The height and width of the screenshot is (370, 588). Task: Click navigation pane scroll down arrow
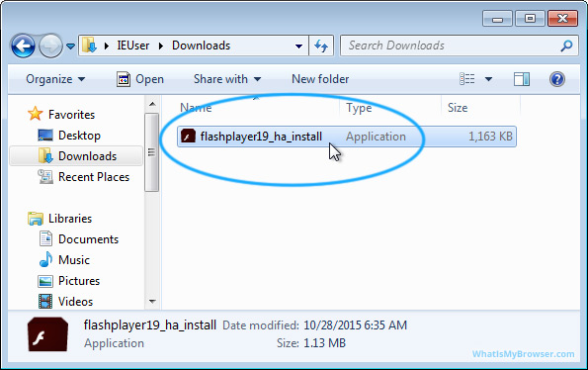click(x=152, y=302)
